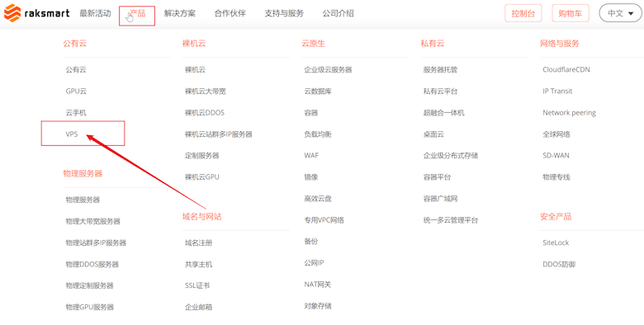Open 物理服务器 link below its heading

(x=83, y=200)
